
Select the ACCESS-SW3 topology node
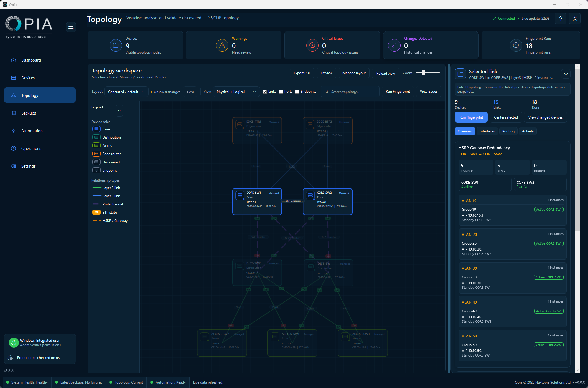[x=363, y=343]
